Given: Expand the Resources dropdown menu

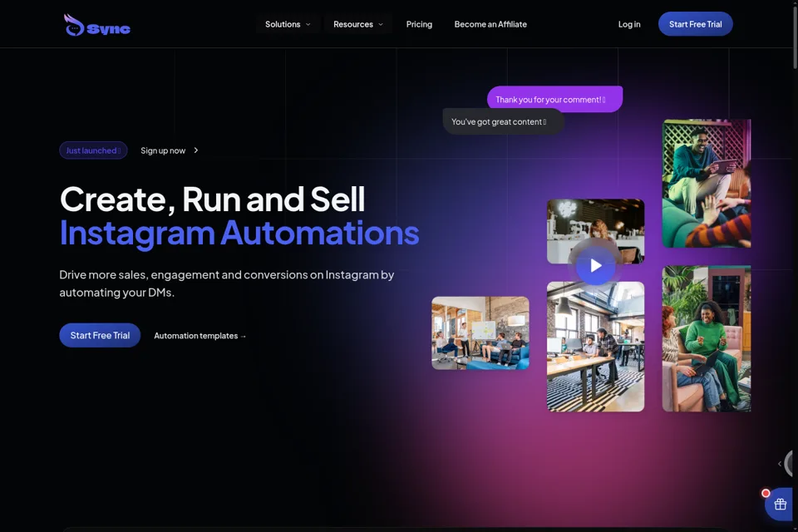Looking at the screenshot, I should click(x=357, y=24).
